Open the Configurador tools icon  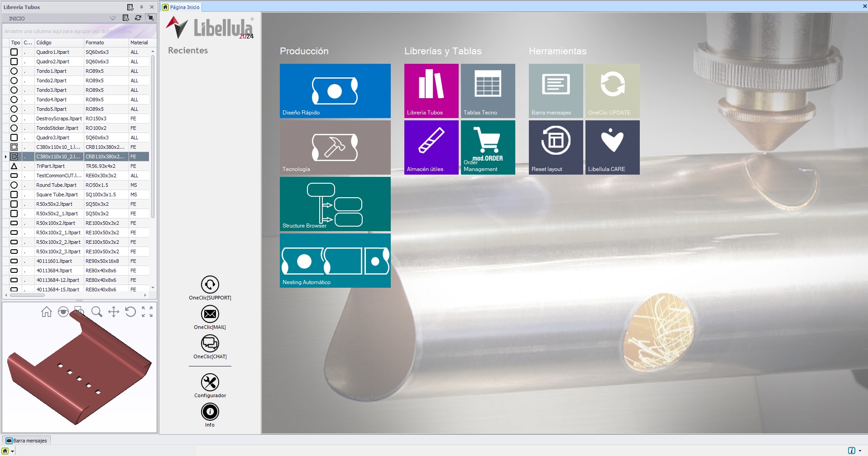coord(210,382)
